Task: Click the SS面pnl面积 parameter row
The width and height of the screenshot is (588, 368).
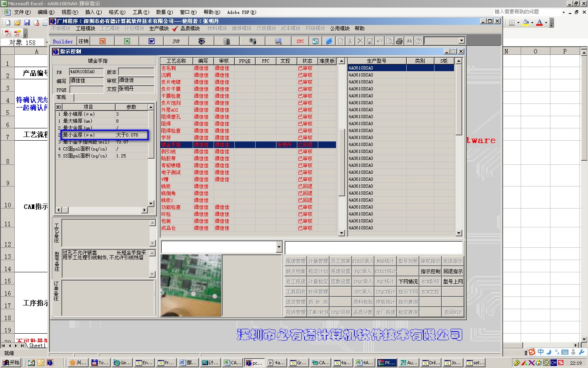Action: pyautogui.click(x=102, y=156)
